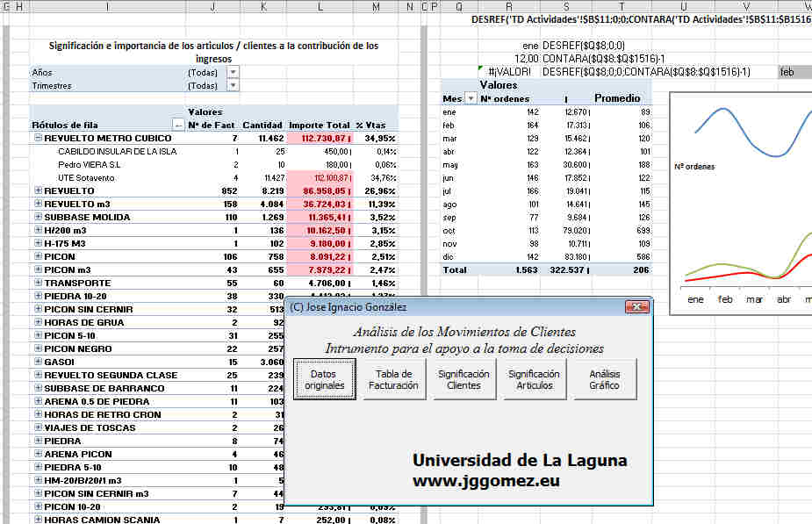
Task: Open Tabla de Facturación
Action: pos(394,380)
